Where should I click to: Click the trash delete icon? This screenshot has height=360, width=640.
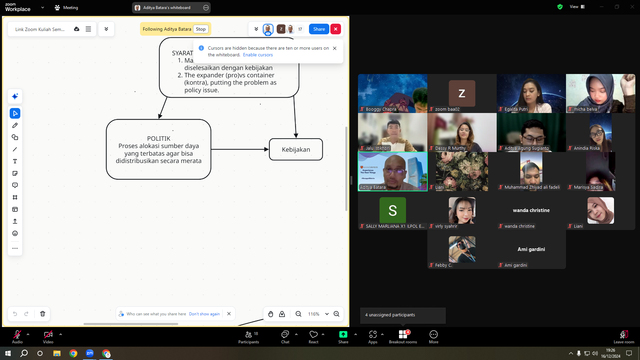coord(42,314)
